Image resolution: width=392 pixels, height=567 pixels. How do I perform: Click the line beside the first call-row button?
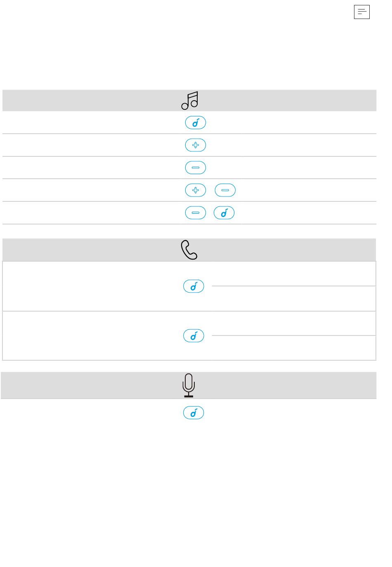(x=294, y=286)
